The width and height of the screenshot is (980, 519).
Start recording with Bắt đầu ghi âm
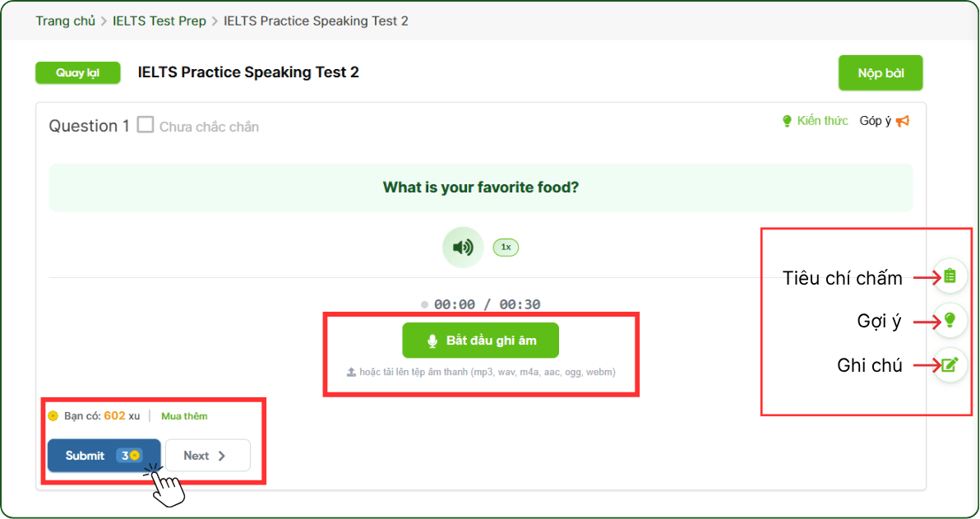[480, 341]
